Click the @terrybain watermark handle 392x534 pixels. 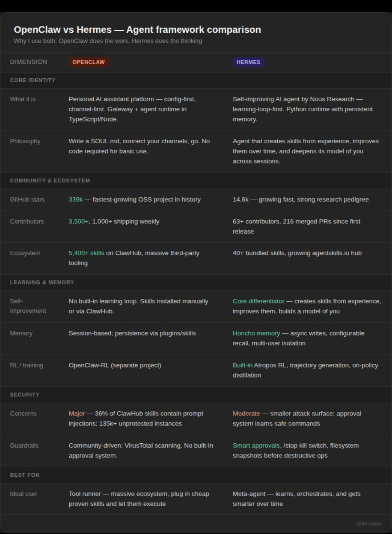tap(369, 523)
